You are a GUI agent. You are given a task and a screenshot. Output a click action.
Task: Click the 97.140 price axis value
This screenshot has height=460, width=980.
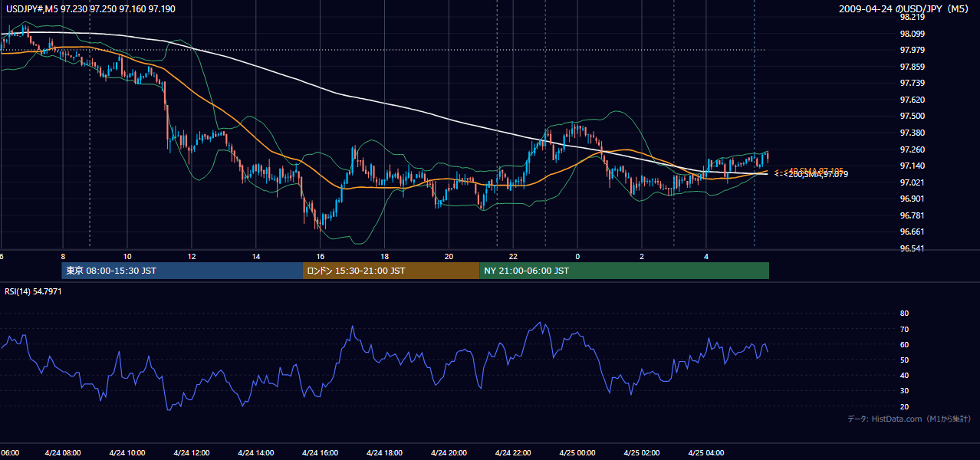tap(912, 166)
